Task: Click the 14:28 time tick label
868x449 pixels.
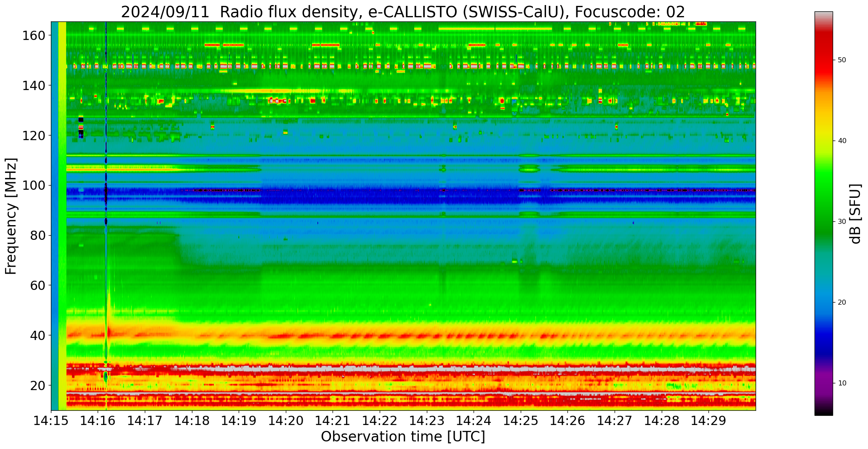Action: (x=662, y=420)
